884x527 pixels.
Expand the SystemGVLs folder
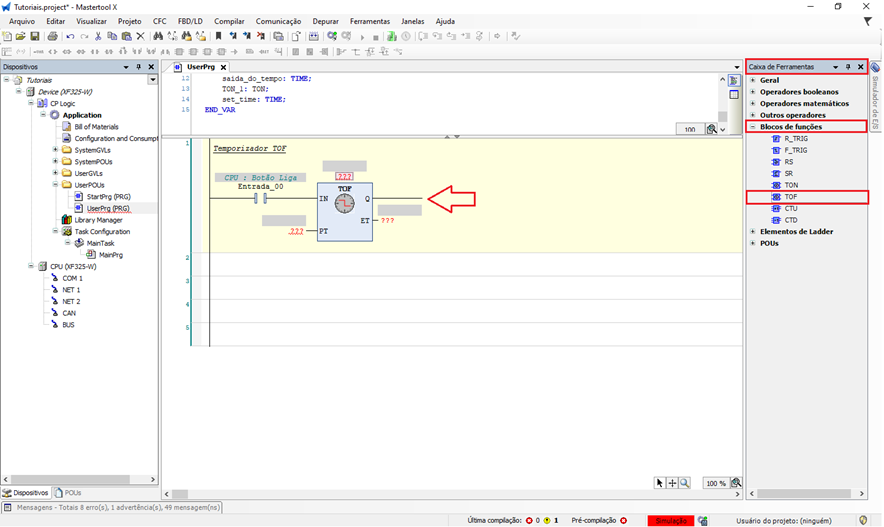[x=54, y=150]
